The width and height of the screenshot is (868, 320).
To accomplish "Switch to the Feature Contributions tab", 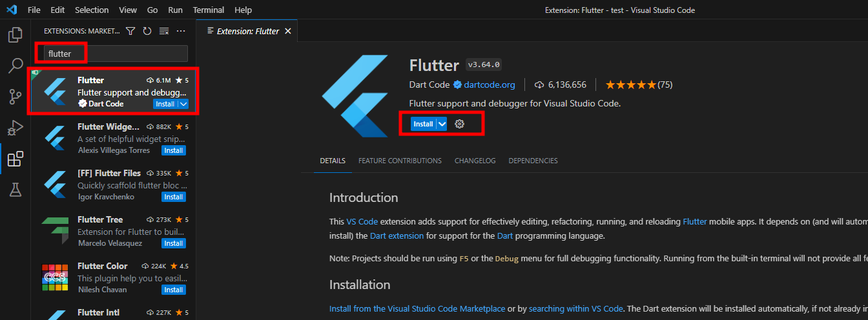I will (x=400, y=161).
